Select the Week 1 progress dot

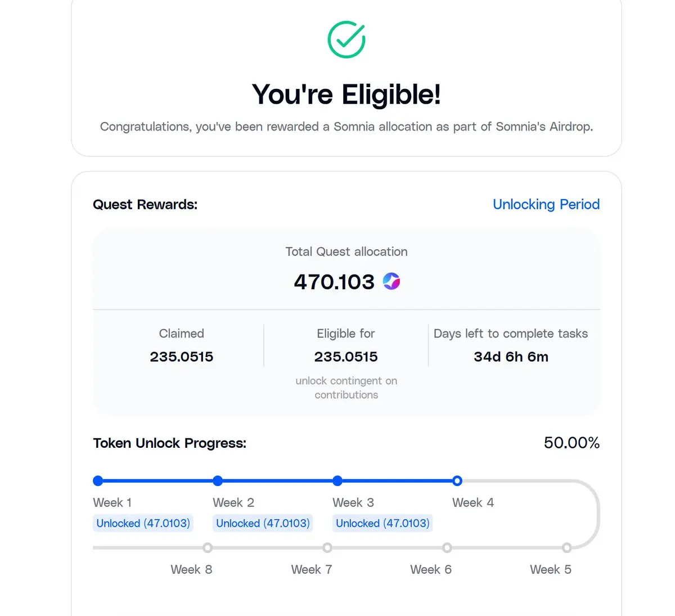click(x=98, y=480)
